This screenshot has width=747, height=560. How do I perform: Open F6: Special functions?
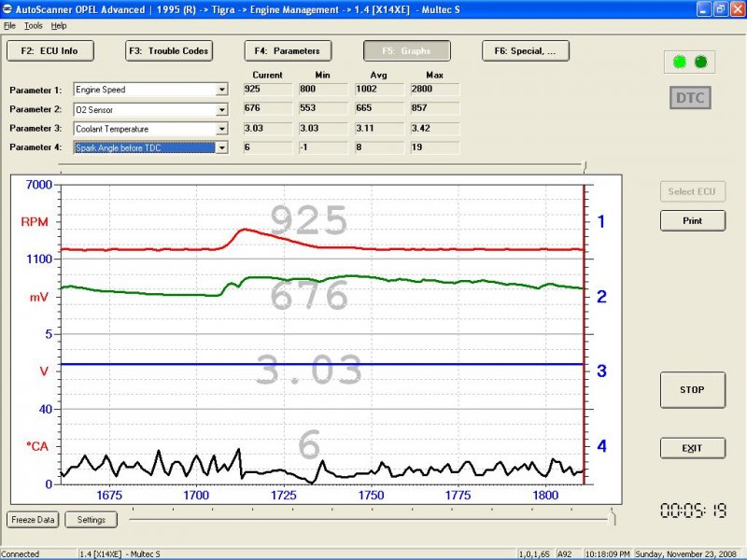tap(526, 51)
